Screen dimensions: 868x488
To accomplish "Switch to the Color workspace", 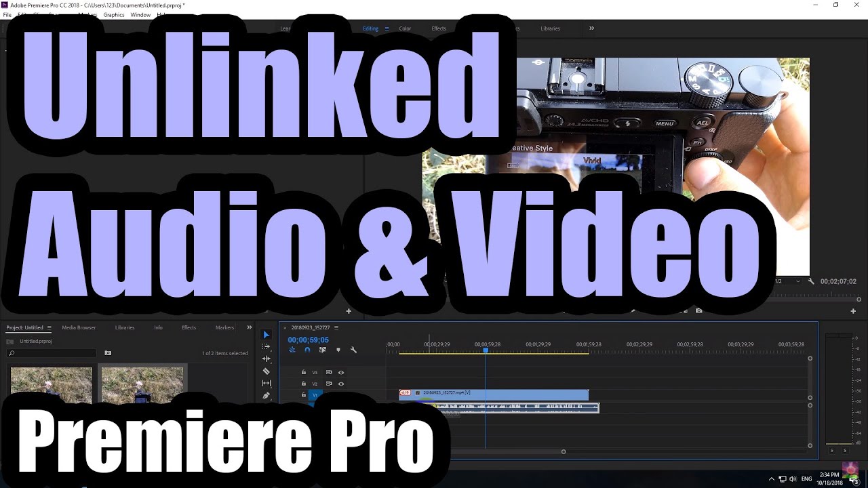I will [405, 28].
